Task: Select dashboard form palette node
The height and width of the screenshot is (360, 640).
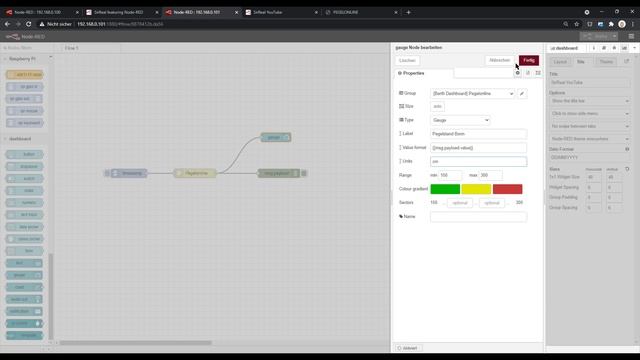Action: tap(24, 251)
